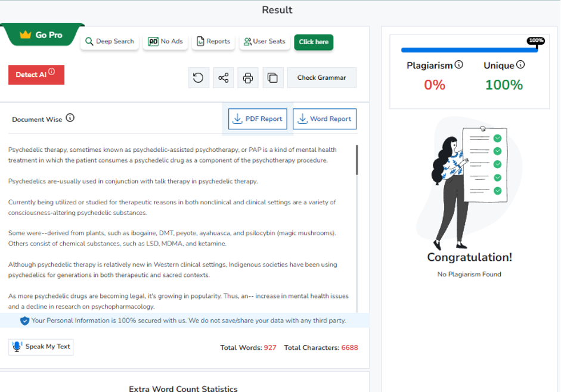The width and height of the screenshot is (561, 392).
Task: Click the Plagiarism info icon
Action: click(x=459, y=65)
